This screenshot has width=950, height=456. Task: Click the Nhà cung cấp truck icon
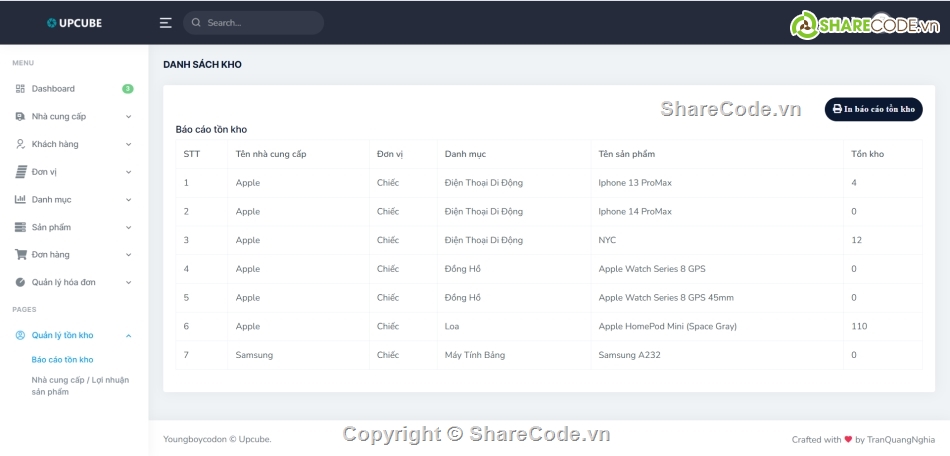[x=20, y=116]
